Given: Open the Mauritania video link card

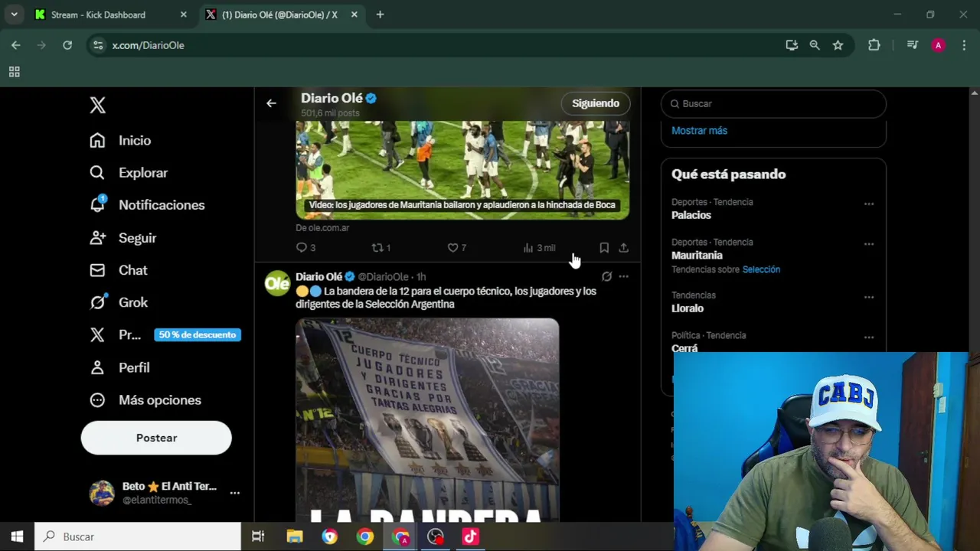Looking at the screenshot, I should tap(462, 170).
